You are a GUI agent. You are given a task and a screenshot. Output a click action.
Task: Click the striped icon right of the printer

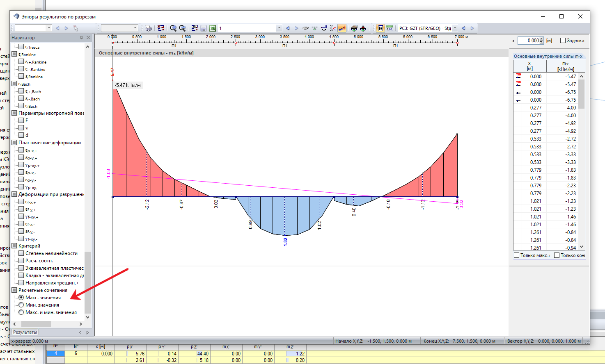pyautogui.click(x=161, y=28)
